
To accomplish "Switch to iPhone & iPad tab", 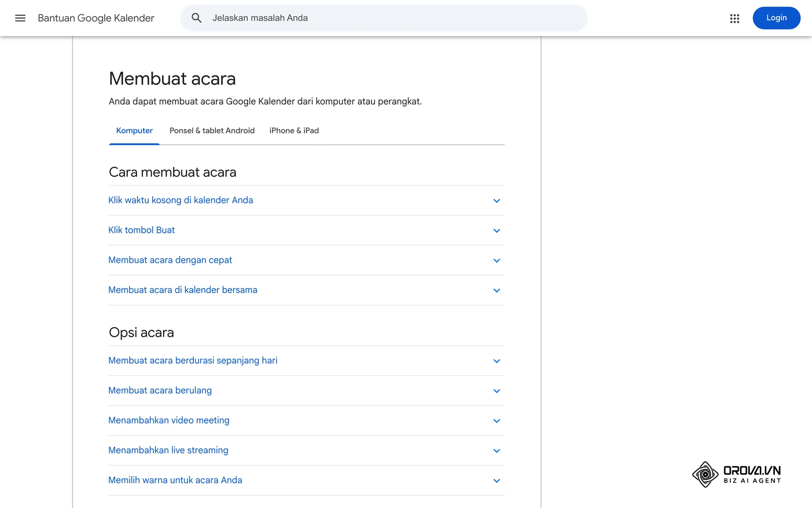I will click(x=294, y=131).
